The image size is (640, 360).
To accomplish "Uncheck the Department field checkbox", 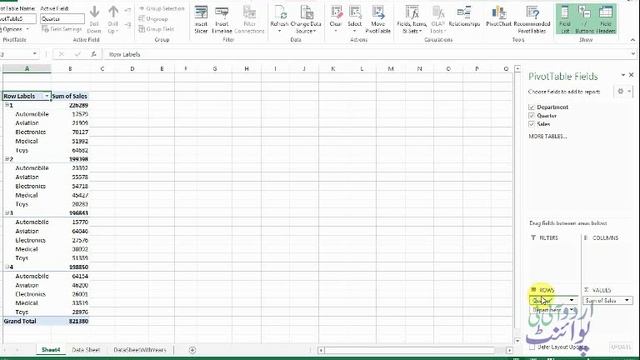I will point(531,107).
